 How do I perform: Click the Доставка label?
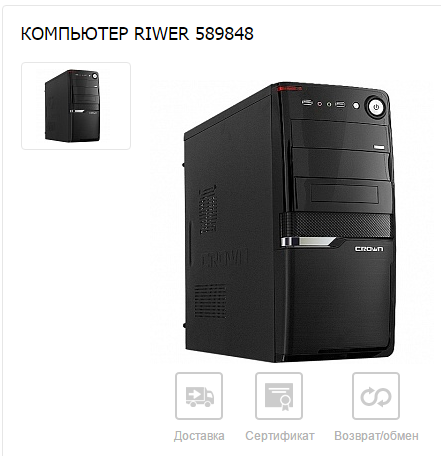point(199,436)
